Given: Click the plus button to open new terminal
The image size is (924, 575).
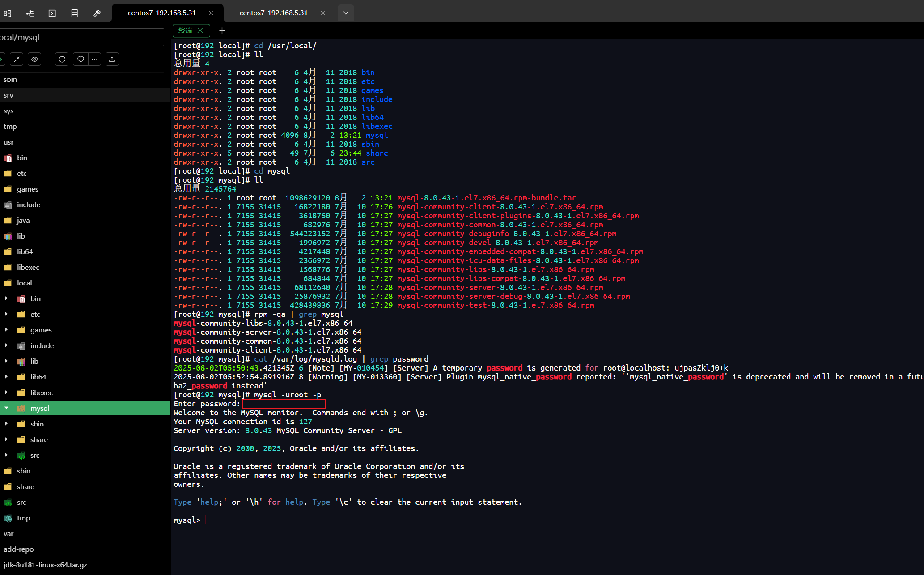Looking at the screenshot, I should pyautogui.click(x=222, y=30).
